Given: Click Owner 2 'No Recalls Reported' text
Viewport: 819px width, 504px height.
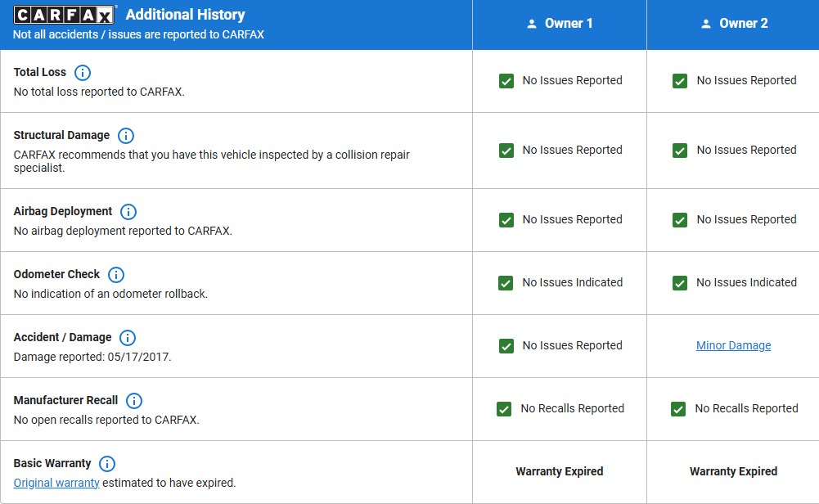Looking at the screenshot, I should coord(746,408).
